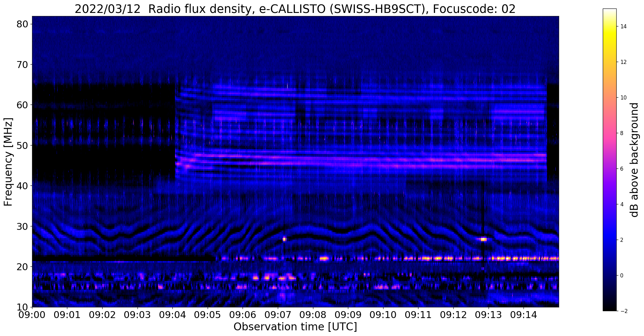
Task: Click the 09:08 time tick label
Action: (313, 314)
